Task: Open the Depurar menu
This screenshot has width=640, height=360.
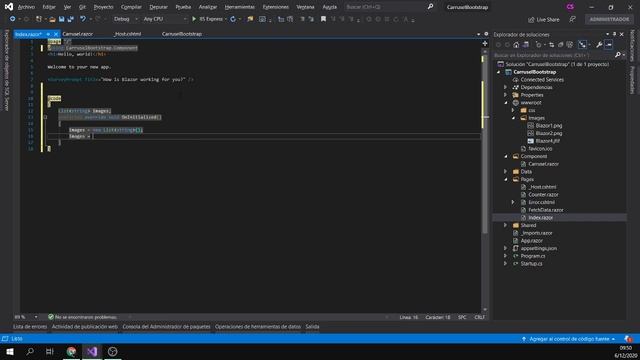Action: 158,7
